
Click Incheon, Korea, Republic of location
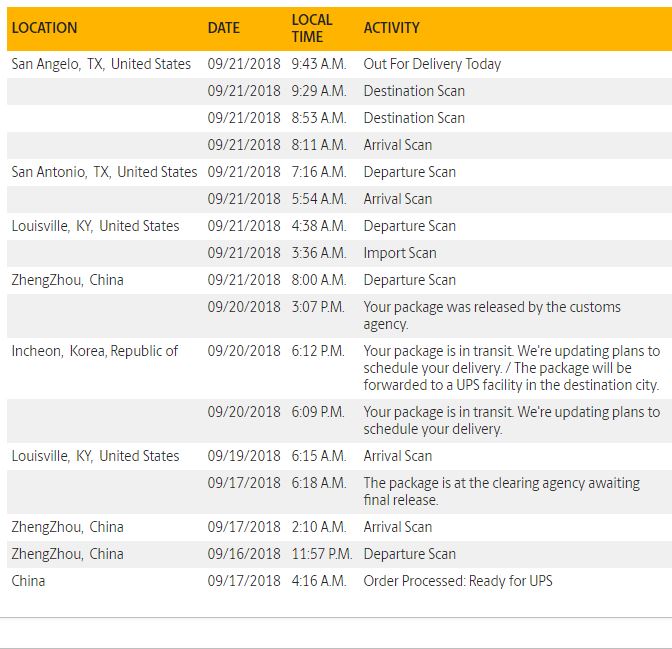pos(94,351)
